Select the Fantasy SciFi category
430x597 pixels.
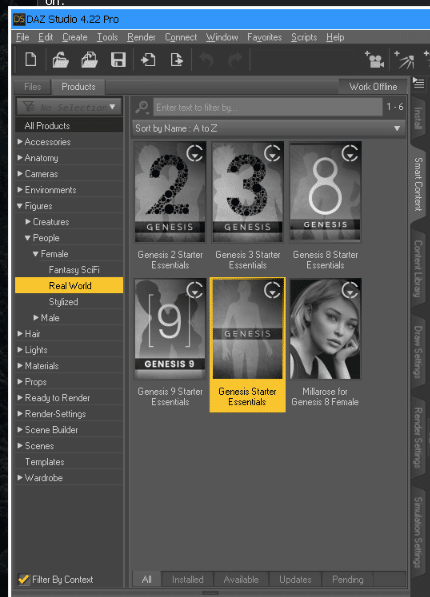pos(74,270)
